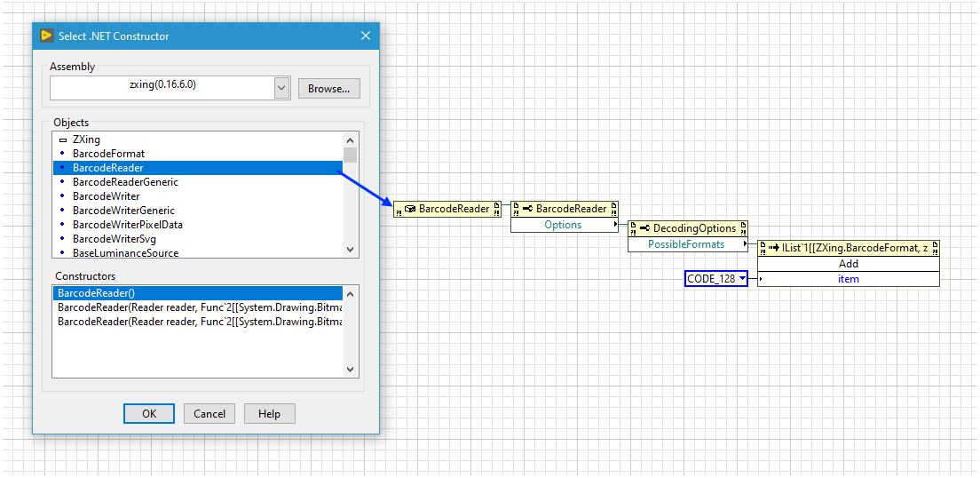
Task: Open Help from the dialog
Action: coord(269,413)
